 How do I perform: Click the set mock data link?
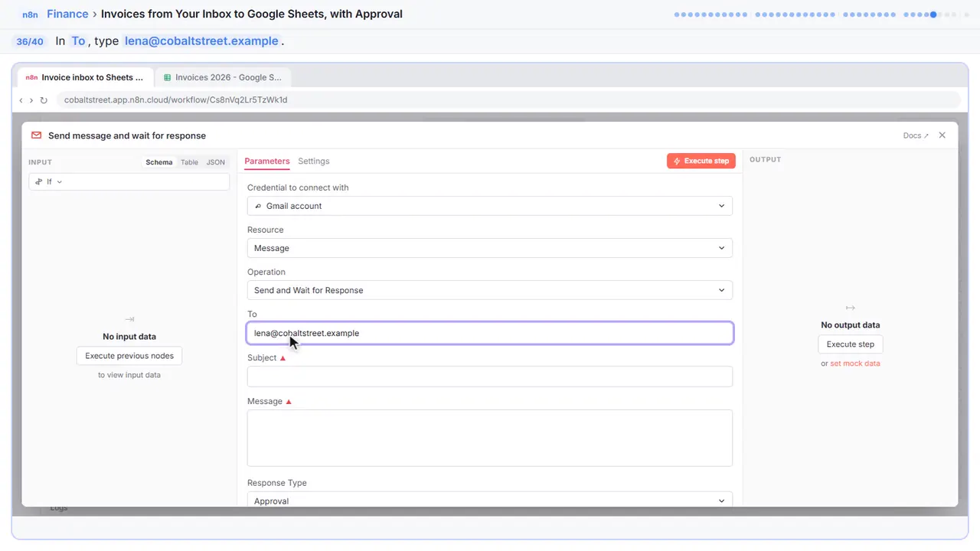[855, 364]
